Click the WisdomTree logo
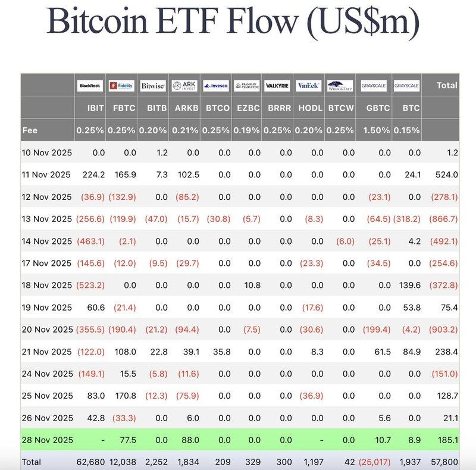476x470 pixels. (x=340, y=86)
